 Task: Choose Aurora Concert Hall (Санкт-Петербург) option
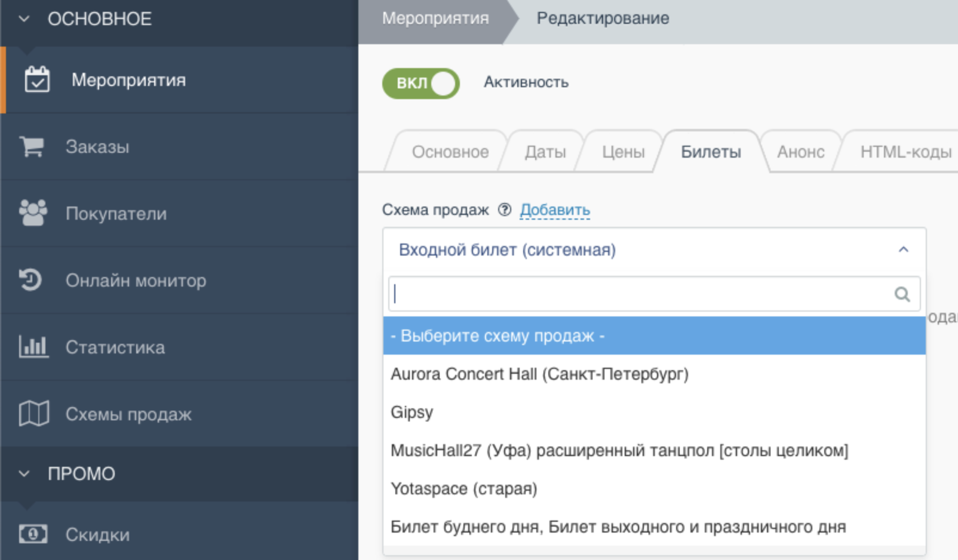coord(654,374)
